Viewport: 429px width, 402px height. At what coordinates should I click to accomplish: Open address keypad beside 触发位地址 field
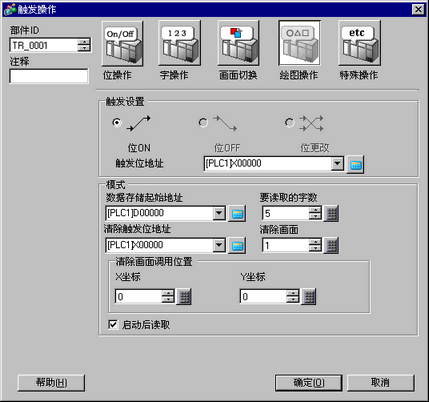tap(355, 164)
